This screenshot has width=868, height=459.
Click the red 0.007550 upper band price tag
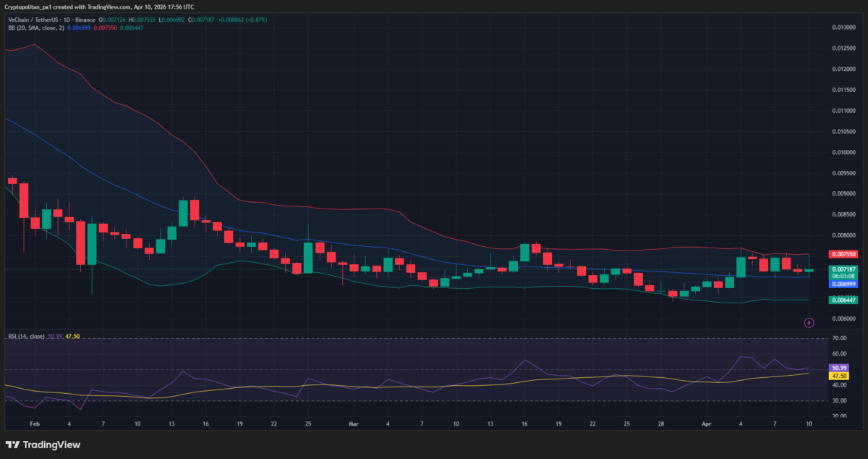coord(843,254)
